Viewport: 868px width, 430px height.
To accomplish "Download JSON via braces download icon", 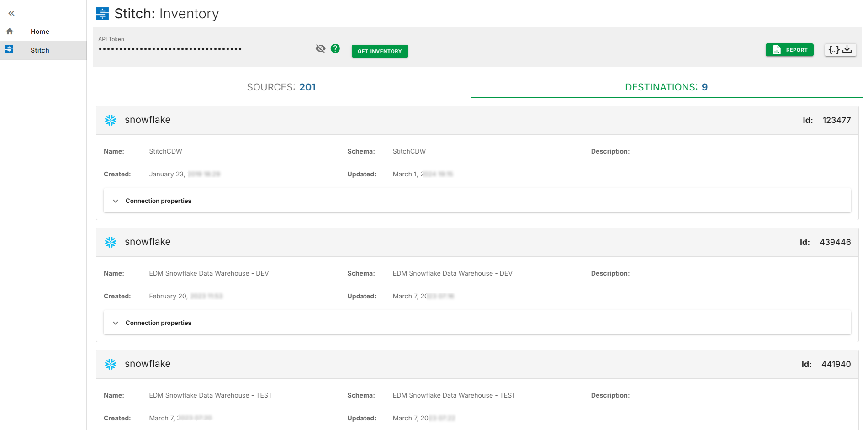I will [x=840, y=50].
